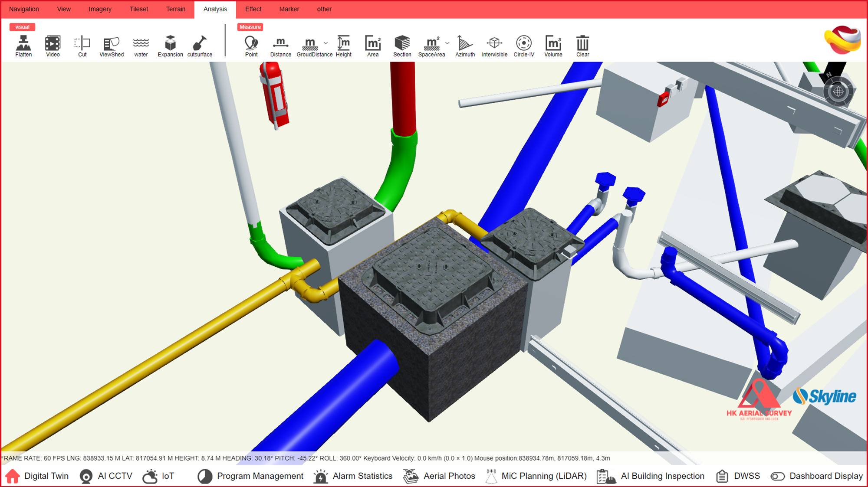Viewport: 868px width, 487px height.
Task: Activate the cutsurface shovel tool
Action: (x=200, y=46)
